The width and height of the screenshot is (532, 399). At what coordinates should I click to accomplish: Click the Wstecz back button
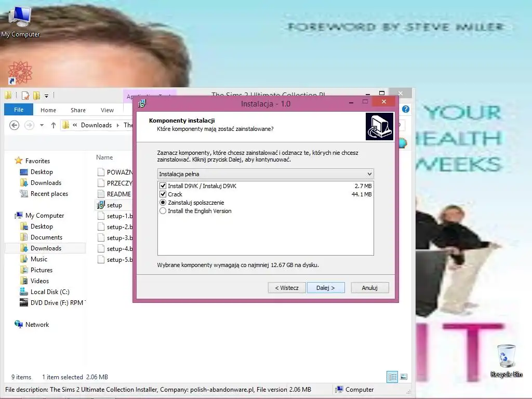click(287, 288)
